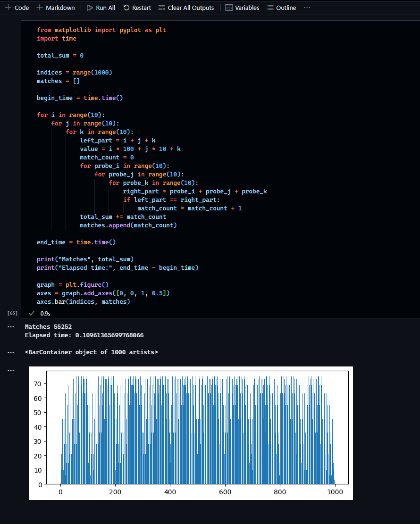Add a new Code cell
Image resolution: width=420 pixels, height=524 pixels.
click(17, 8)
